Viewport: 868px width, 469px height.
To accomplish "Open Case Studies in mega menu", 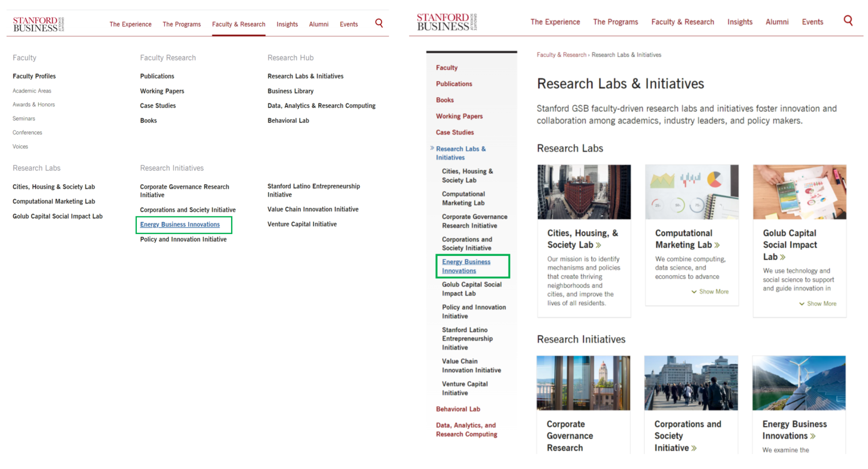I will click(158, 106).
